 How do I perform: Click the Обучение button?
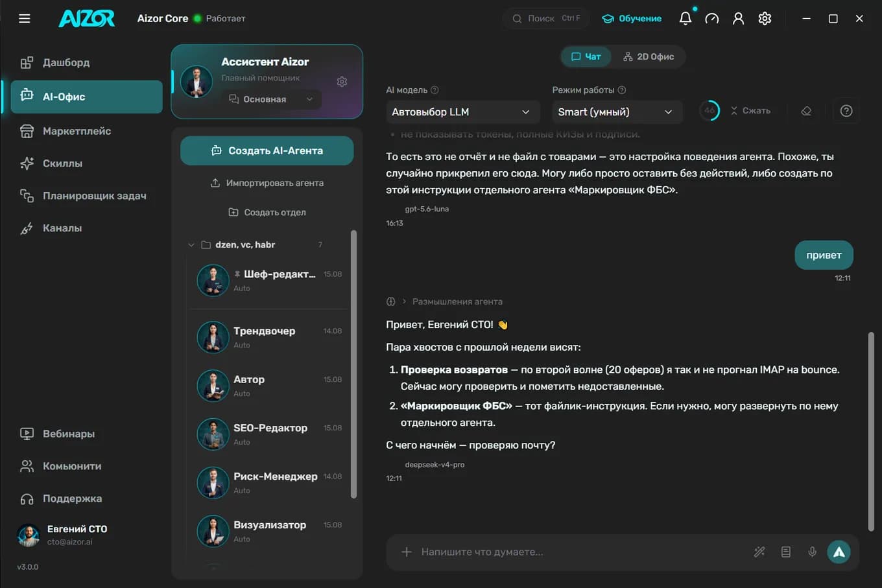click(632, 18)
